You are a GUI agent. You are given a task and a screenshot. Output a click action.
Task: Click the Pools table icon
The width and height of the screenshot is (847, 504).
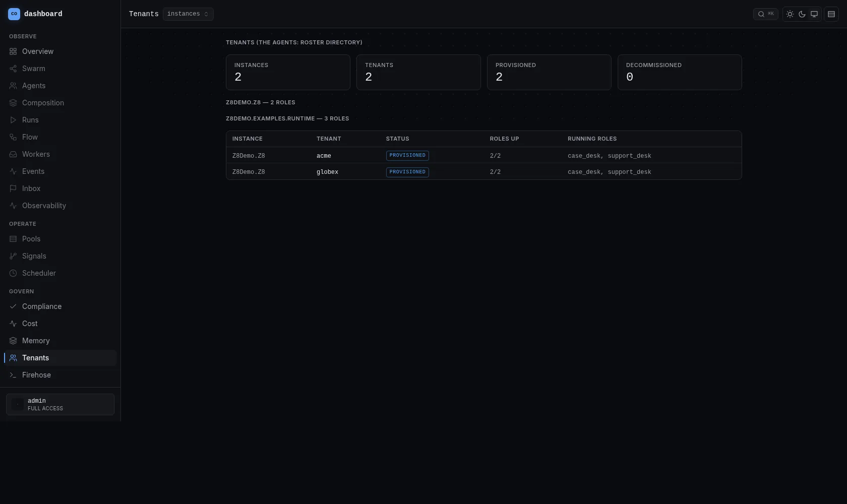tap(13, 239)
